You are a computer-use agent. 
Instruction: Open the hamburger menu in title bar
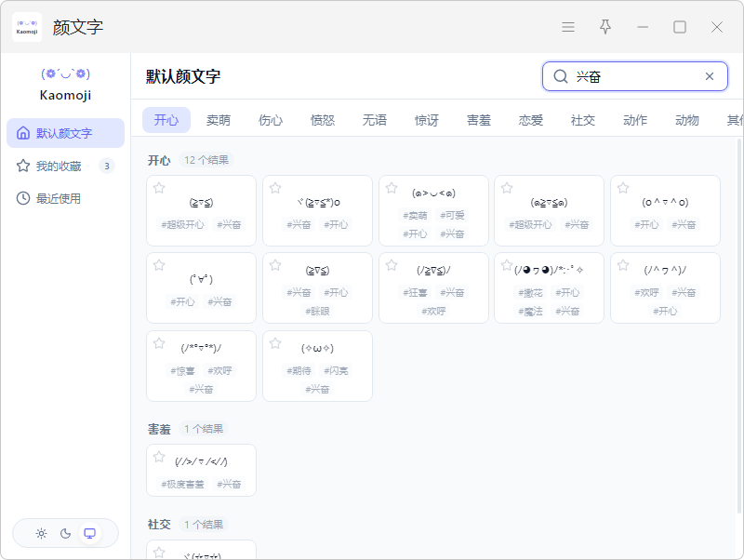click(x=568, y=27)
